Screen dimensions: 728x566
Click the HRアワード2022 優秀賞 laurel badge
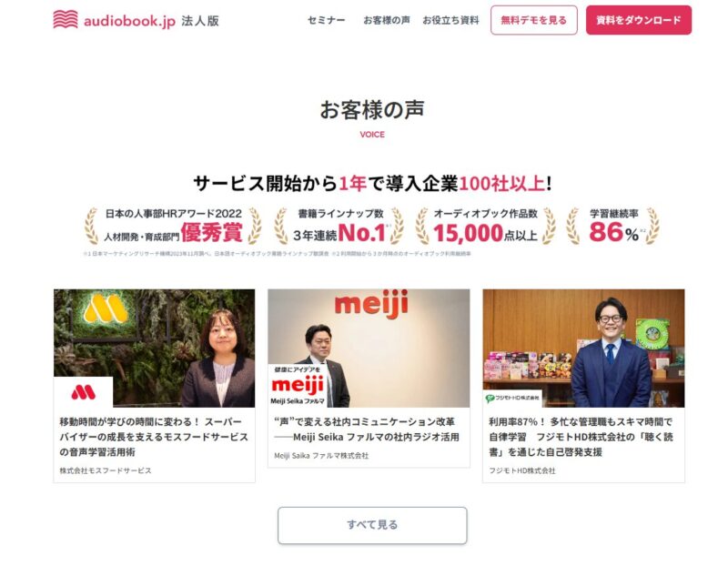point(173,226)
